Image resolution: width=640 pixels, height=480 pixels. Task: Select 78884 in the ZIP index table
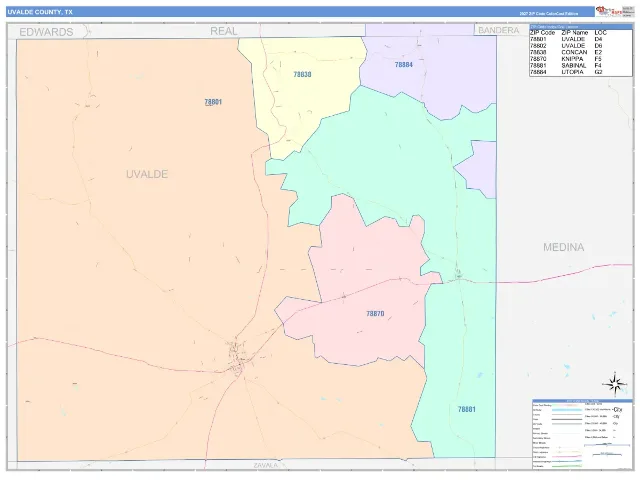click(538, 72)
